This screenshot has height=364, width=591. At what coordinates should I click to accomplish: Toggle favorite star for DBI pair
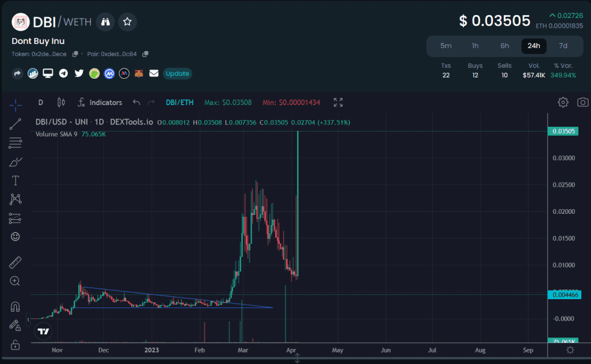coord(127,22)
